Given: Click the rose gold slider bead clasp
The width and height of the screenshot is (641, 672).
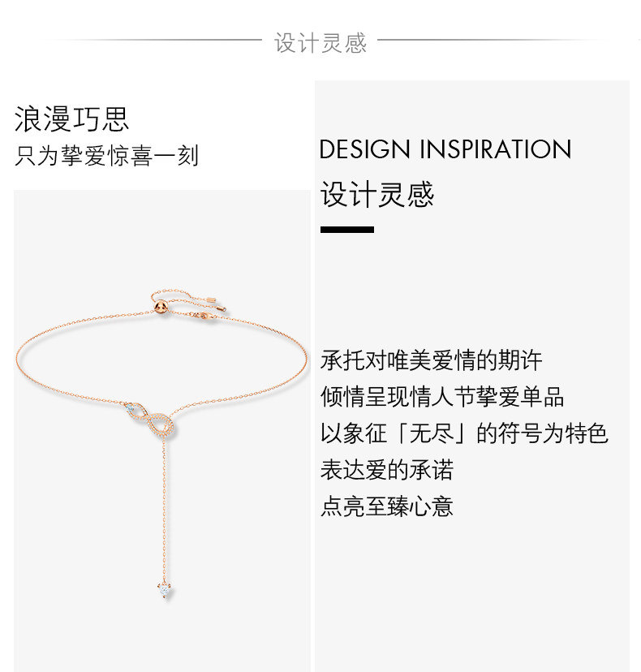Looking at the screenshot, I should pos(161,308).
